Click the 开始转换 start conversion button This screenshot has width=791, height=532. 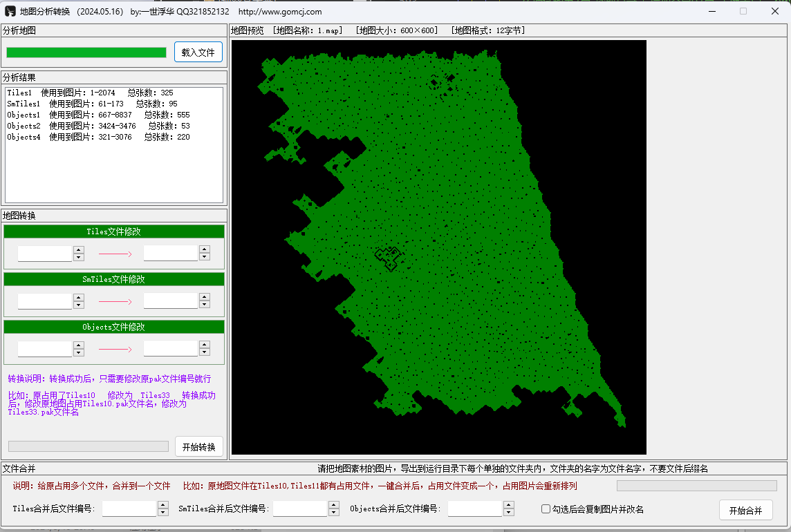coord(198,447)
